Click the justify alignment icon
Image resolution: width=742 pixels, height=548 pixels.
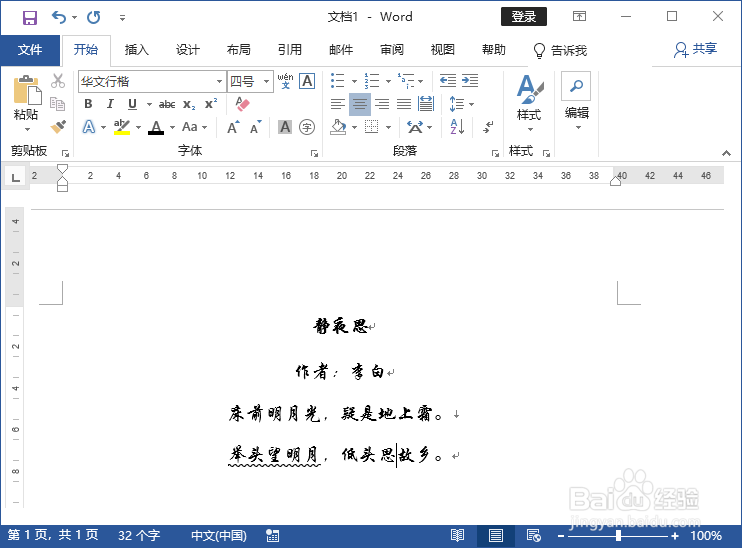(404, 104)
